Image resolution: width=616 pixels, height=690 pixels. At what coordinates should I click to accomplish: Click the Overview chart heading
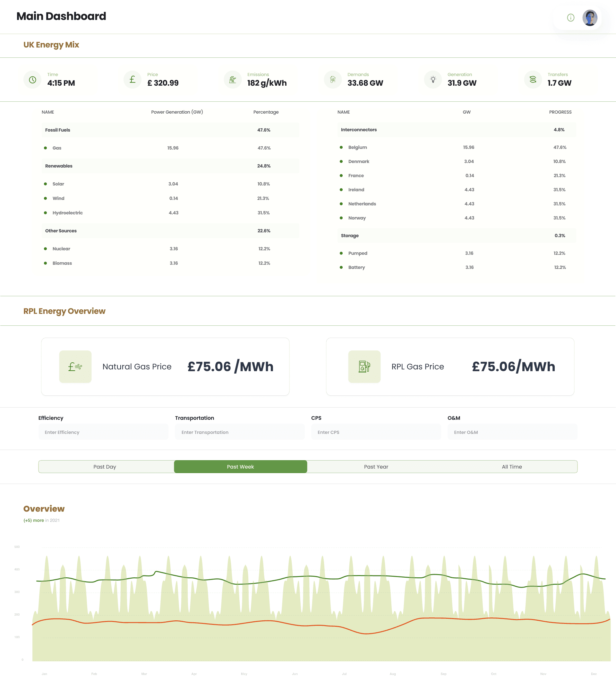(x=44, y=509)
